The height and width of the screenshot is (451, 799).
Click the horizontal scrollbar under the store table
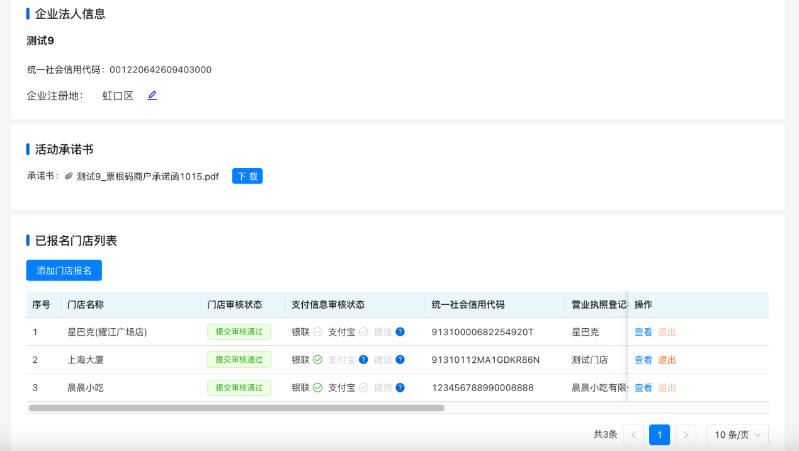pyautogui.click(x=236, y=408)
